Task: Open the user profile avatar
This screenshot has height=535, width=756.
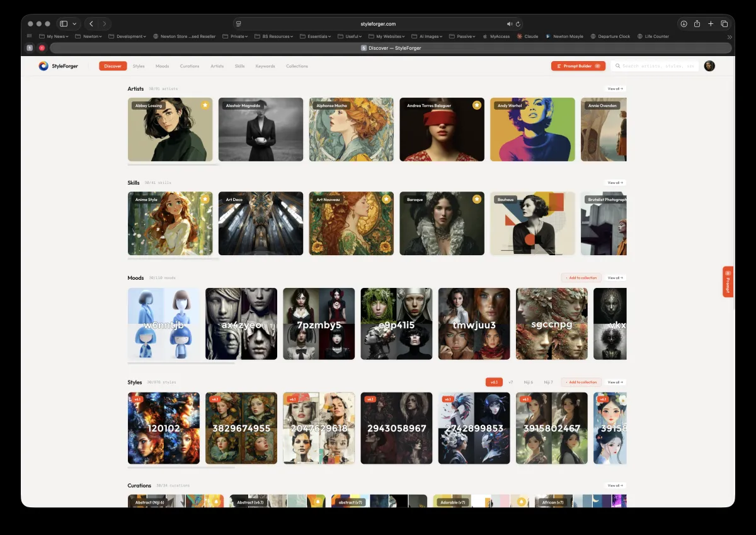Action: (709, 66)
